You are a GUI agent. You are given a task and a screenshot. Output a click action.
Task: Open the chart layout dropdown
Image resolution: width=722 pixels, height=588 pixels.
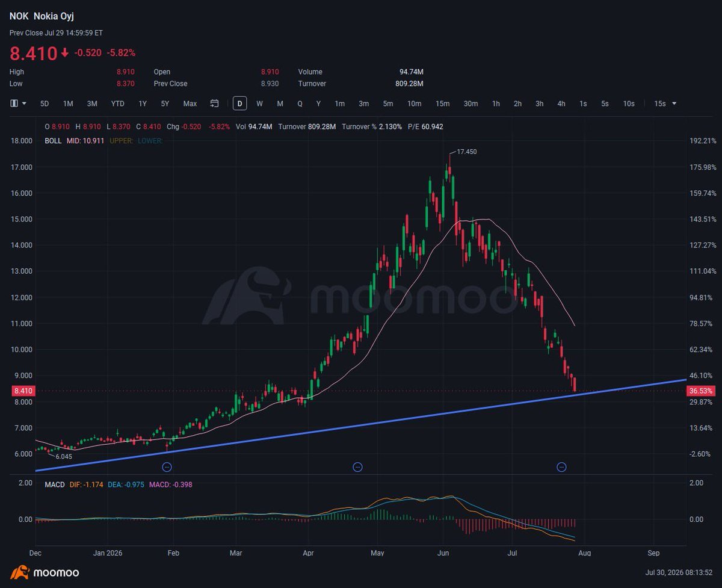point(18,104)
